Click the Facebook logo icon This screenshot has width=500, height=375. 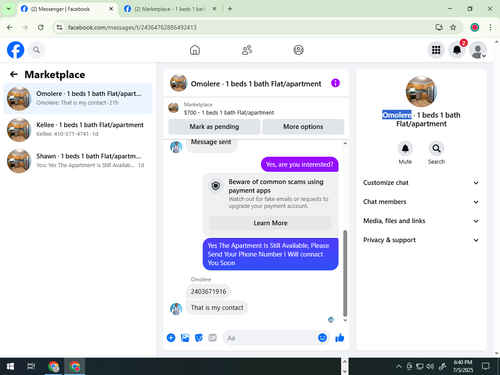pos(16,50)
